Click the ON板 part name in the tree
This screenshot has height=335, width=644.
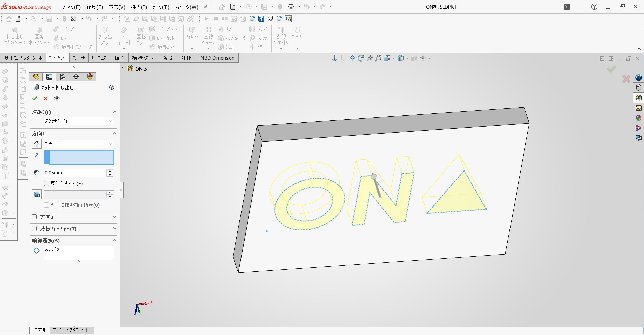(141, 69)
